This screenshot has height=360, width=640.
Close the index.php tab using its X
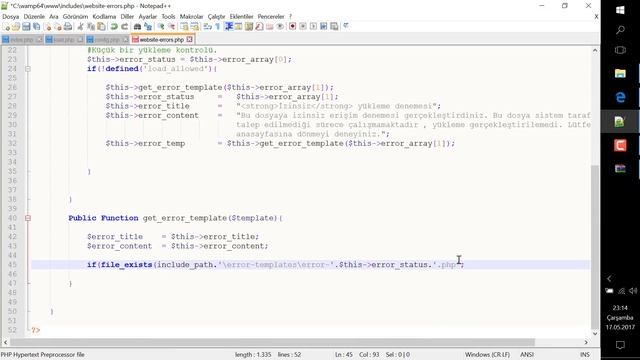coord(39,40)
